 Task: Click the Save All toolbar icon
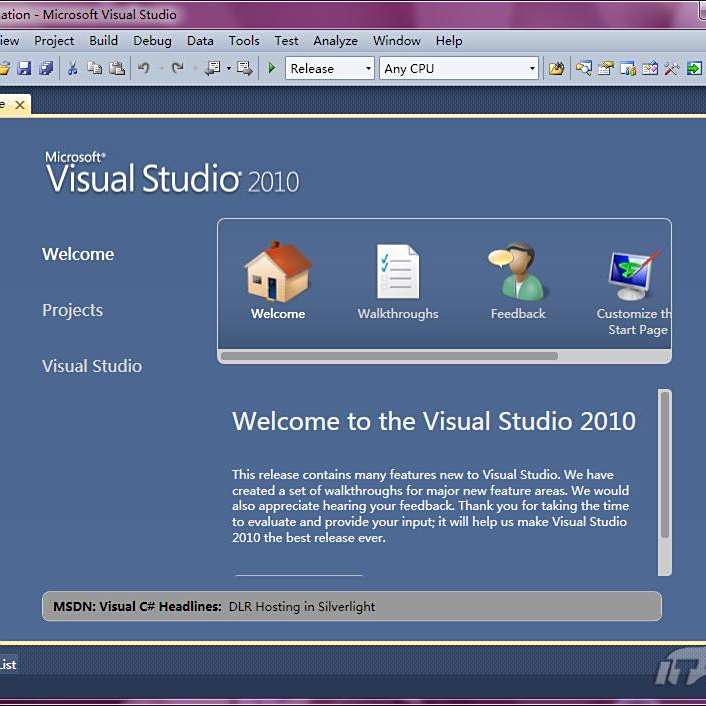[45, 68]
